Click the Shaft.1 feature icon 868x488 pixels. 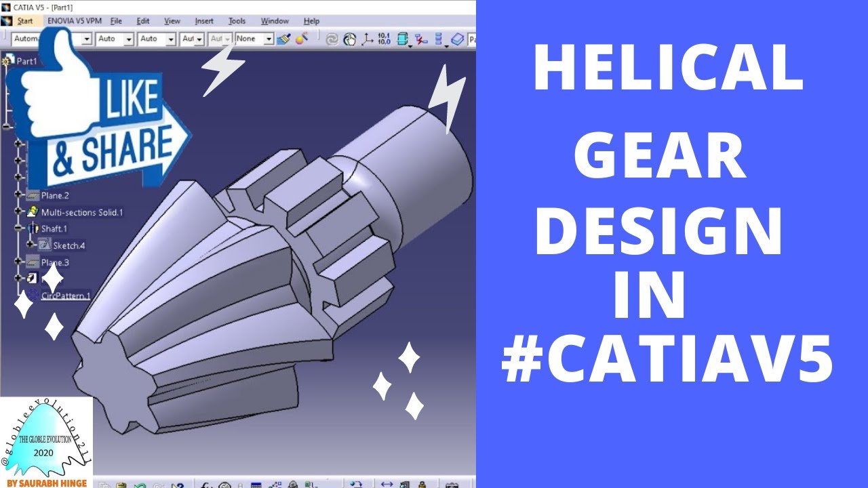click(33, 228)
